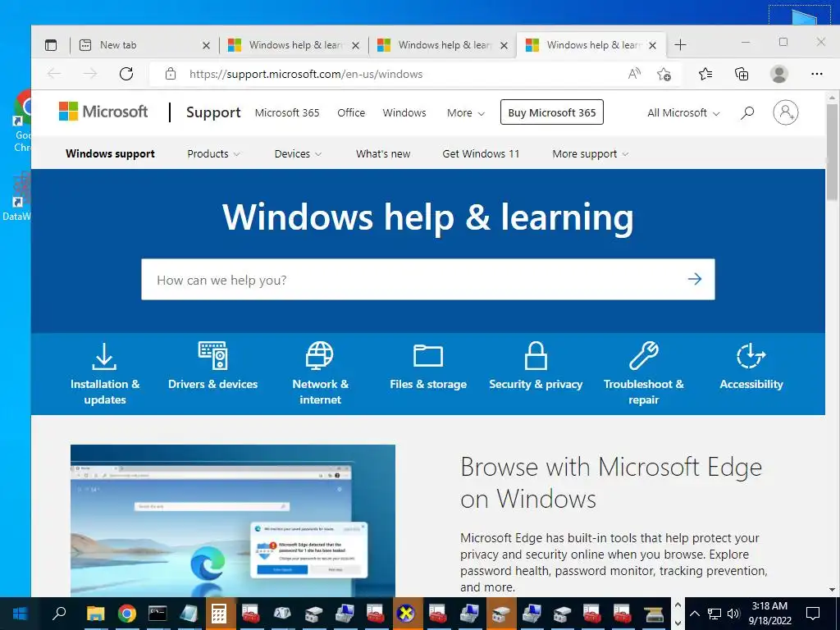Screen dimensions: 840x630
Task: Click the Buy Microsoft 365 button
Action: click(552, 112)
